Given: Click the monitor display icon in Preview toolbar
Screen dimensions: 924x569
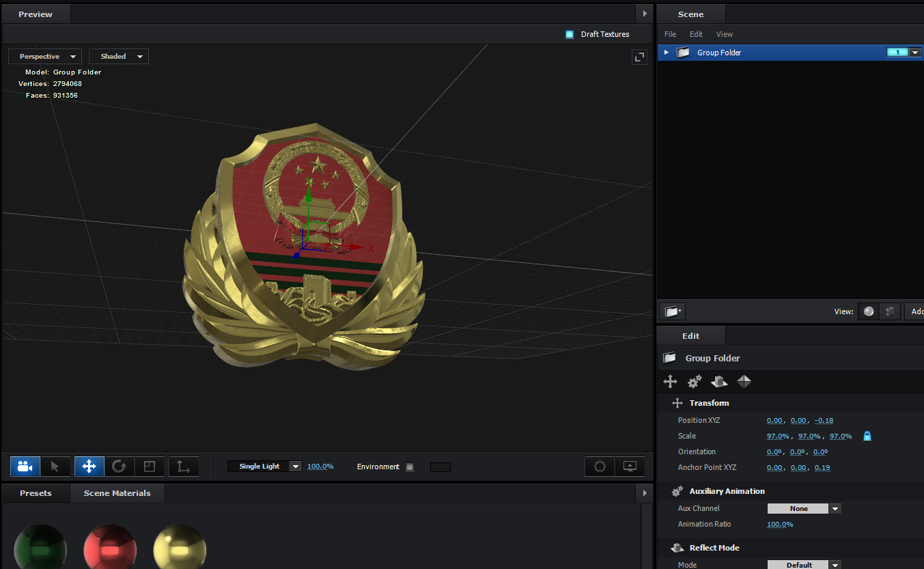Looking at the screenshot, I should [630, 467].
